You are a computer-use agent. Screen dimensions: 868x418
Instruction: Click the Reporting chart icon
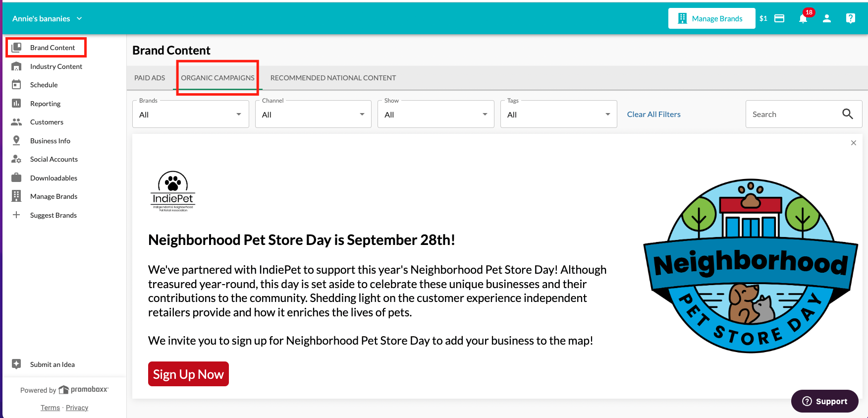16,104
